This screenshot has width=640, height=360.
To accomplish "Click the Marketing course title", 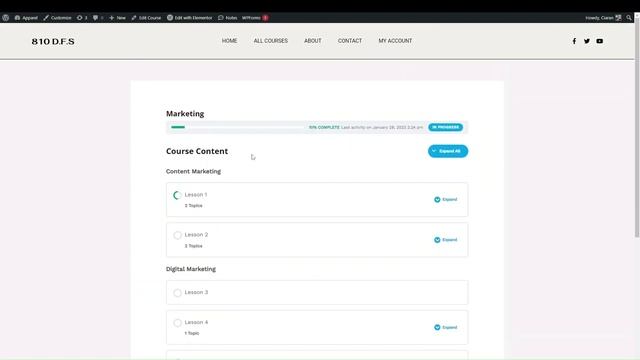I will point(185,113).
